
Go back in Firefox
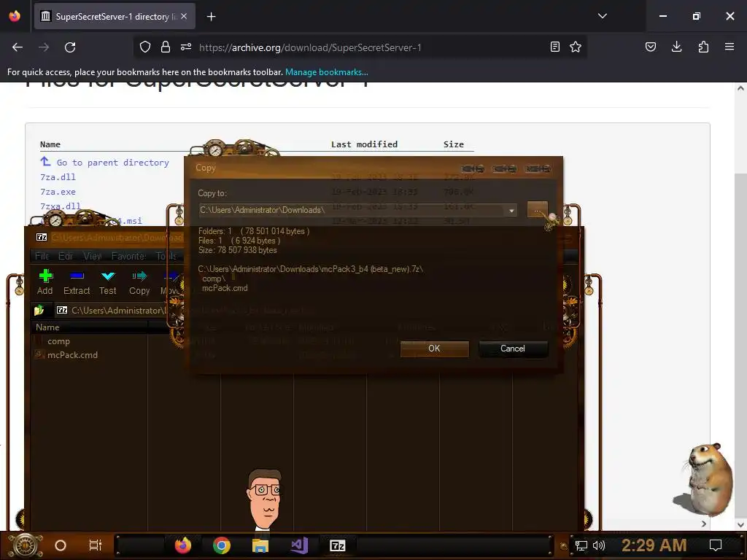click(18, 47)
